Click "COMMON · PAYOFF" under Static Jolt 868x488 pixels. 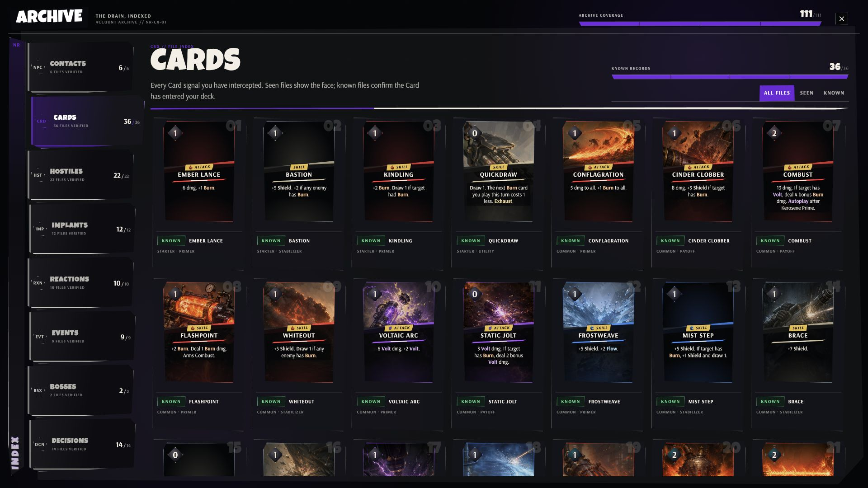[x=476, y=412]
